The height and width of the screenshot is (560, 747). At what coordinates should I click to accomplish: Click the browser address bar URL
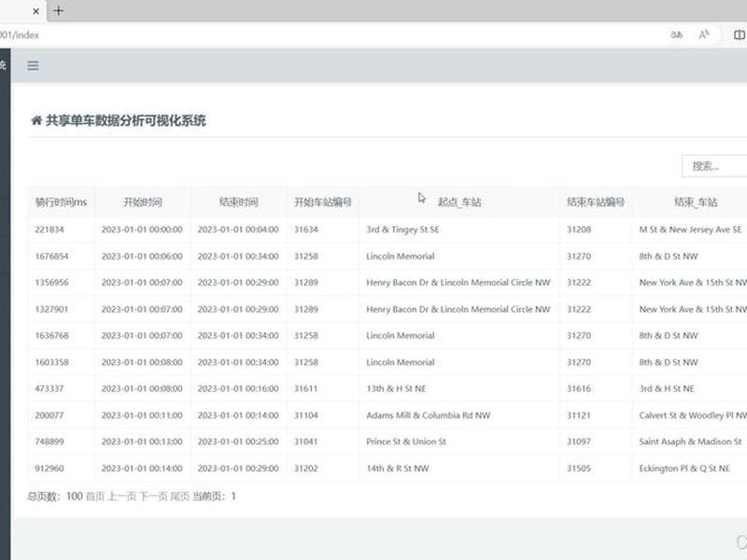pyautogui.click(x=20, y=35)
